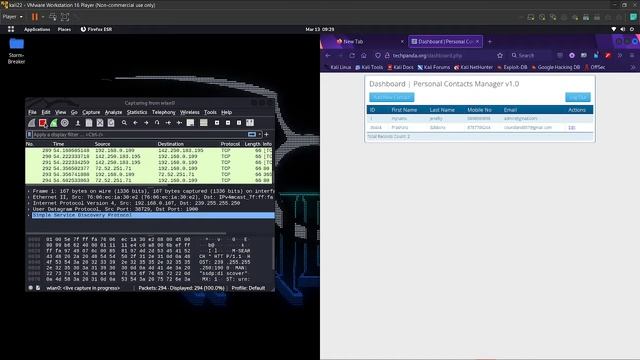The image size is (640, 360).
Task: Click the Log Out button
Action: 578,98
